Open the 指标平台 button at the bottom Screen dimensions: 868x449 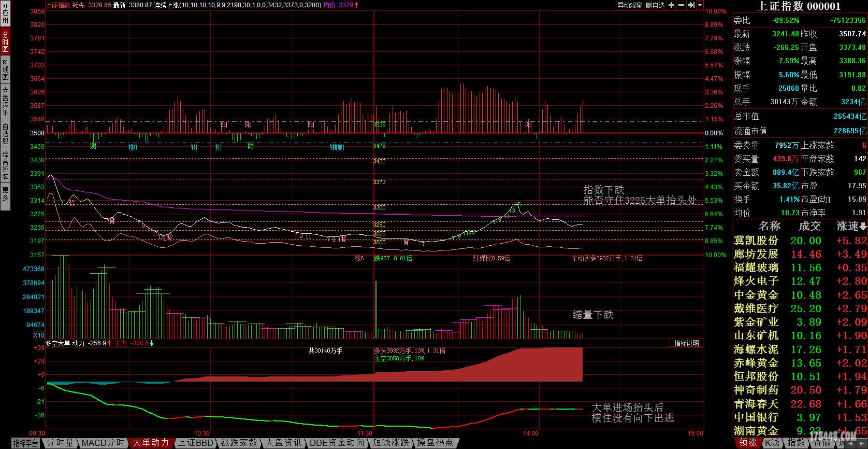point(26,443)
